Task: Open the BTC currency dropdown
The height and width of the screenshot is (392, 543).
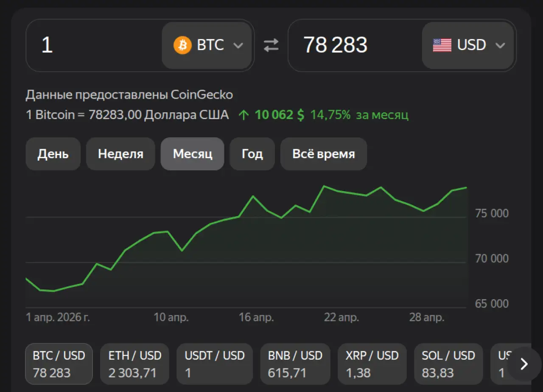Action: coord(207,45)
